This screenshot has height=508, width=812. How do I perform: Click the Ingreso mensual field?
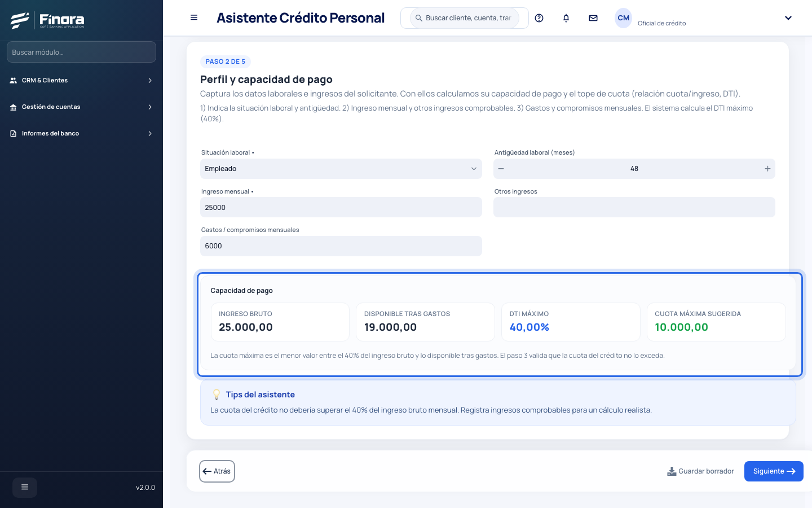click(x=341, y=207)
